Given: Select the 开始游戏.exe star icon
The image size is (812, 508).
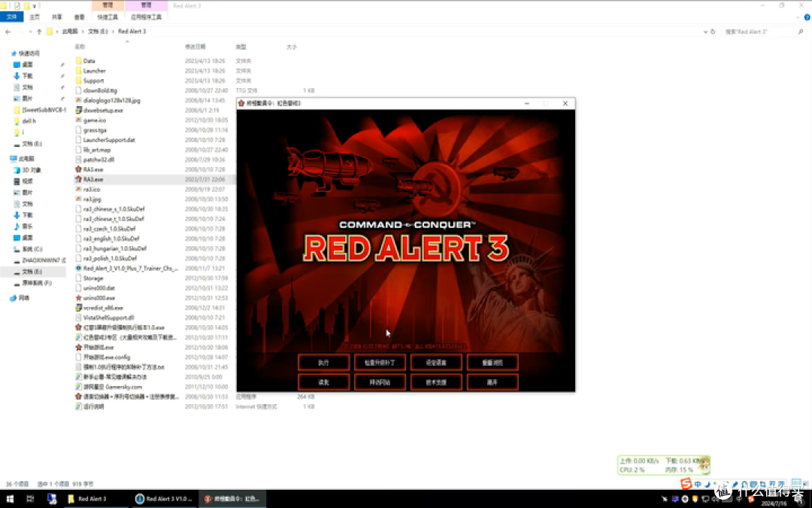Looking at the screenshot, I should click(79, 347).
